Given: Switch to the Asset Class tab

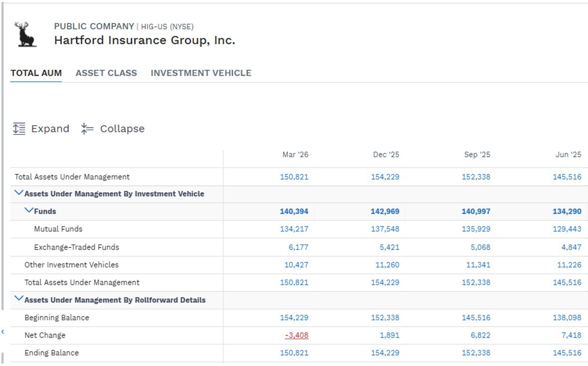Looking at the screenshot, I should (x=106, y=73).
